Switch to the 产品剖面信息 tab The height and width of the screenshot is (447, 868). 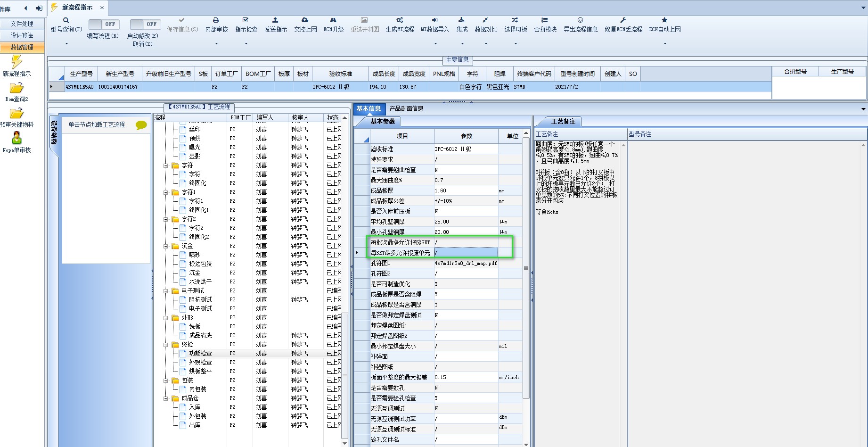tap(406, 108)
